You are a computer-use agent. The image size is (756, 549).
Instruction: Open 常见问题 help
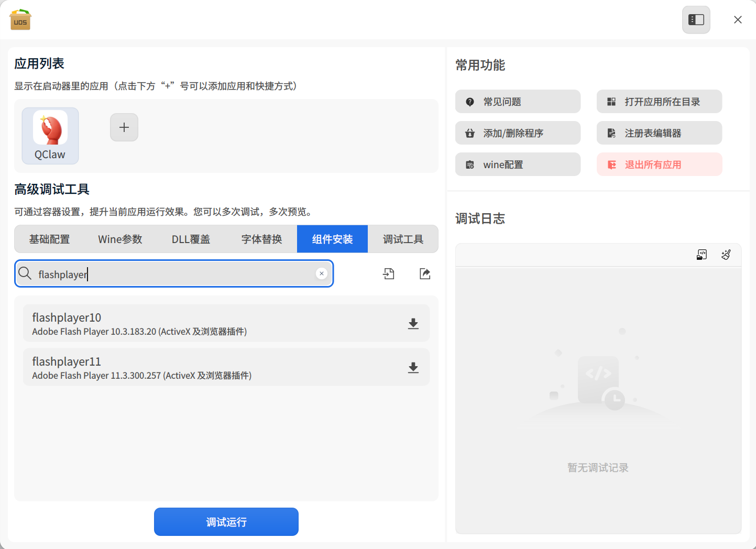(518, 102)
